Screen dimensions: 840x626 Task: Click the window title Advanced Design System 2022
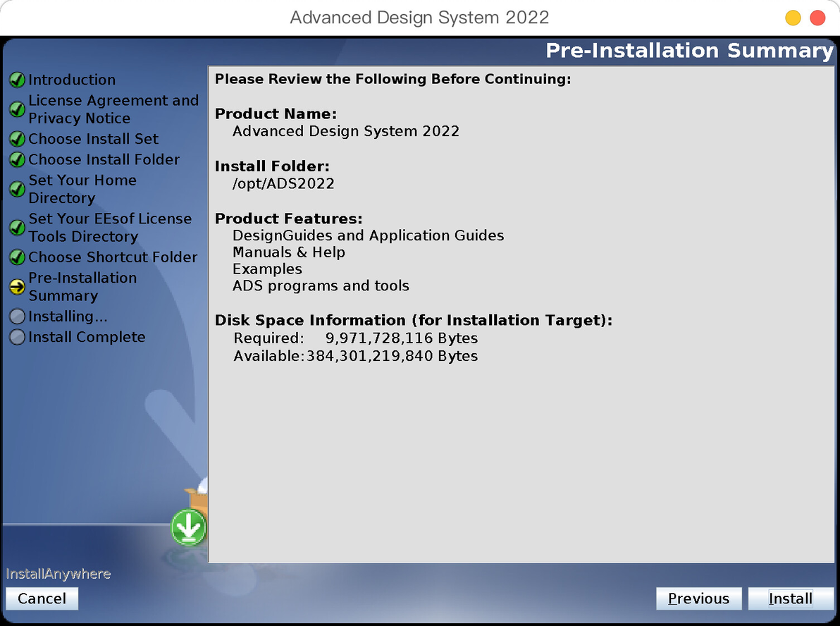419,18
